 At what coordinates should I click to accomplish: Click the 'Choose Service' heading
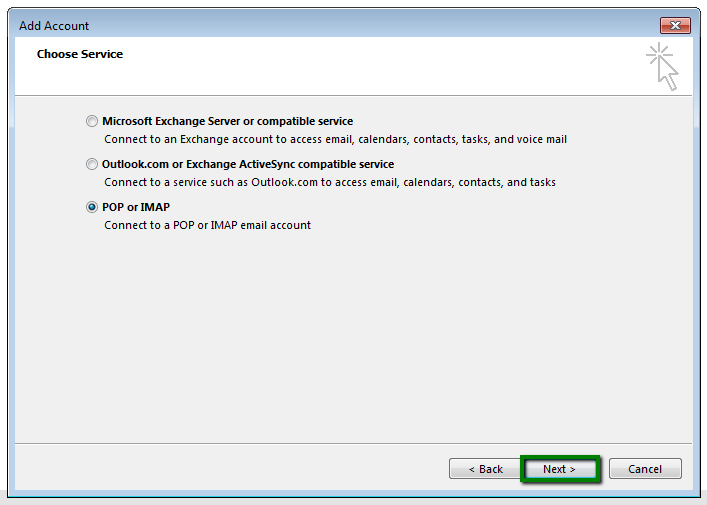80,54
